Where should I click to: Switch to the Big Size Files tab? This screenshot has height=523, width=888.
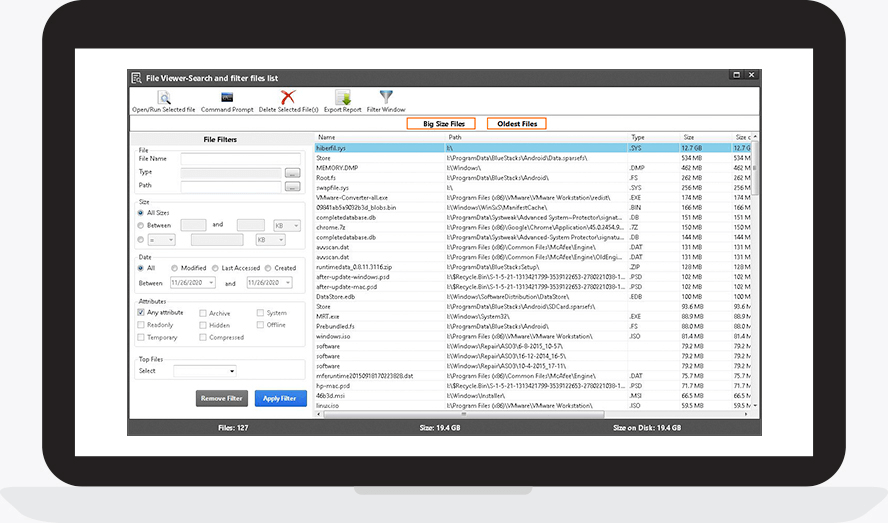click(x=441, y=124)
